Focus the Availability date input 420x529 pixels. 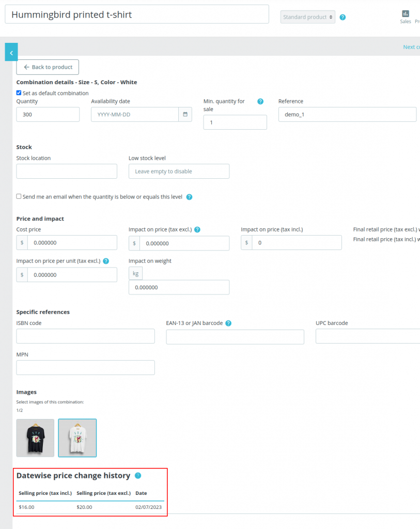(135, 114)
